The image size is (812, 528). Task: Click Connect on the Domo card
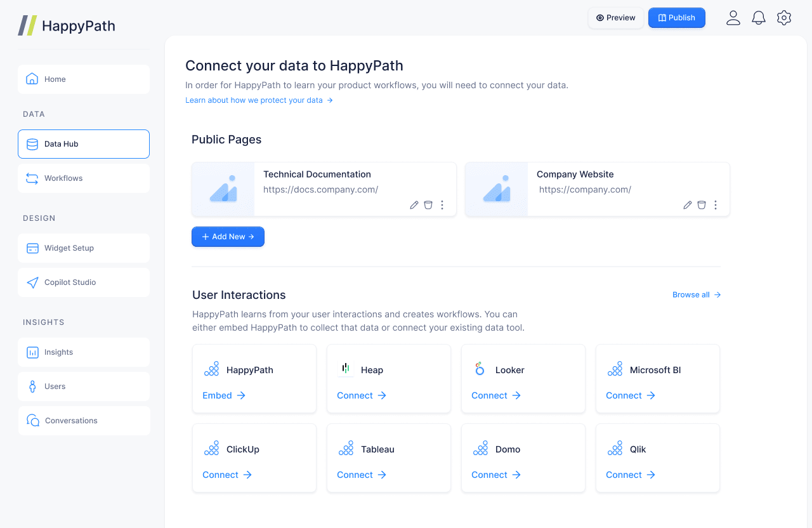pyautogui.click(x=496, y=475)
